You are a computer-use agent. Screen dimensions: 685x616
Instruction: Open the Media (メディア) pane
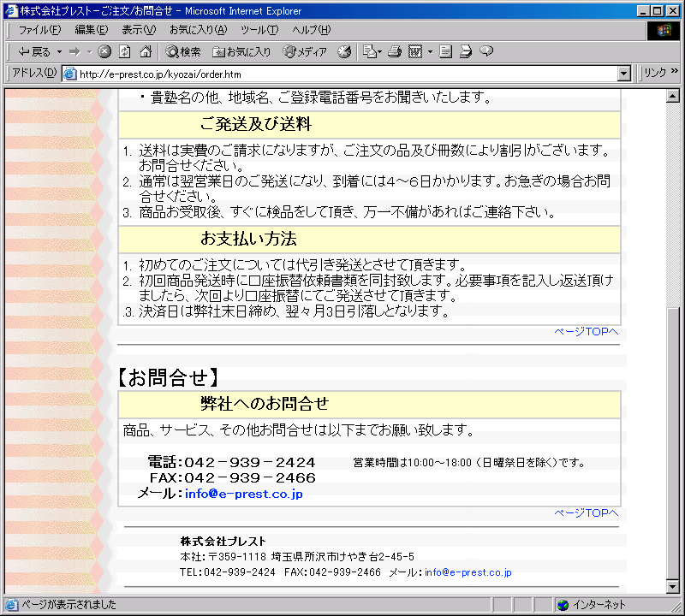pos(305,52)
